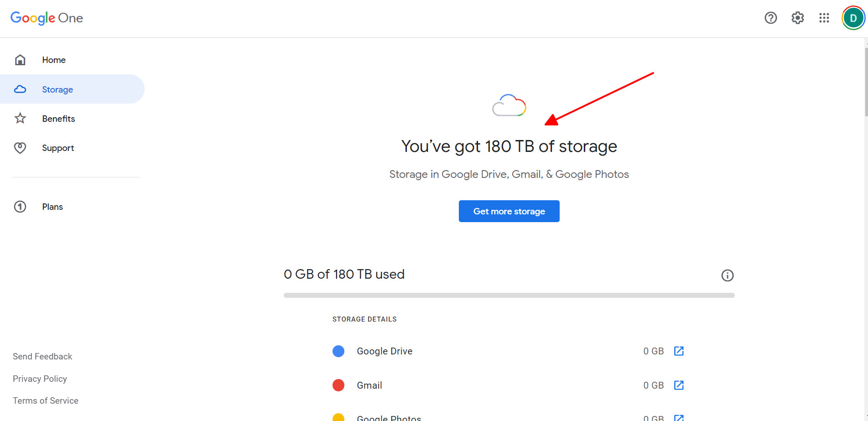
Task: Open Gmail via its external link icon
Action: pyautogui.click(x=679, y=385)
